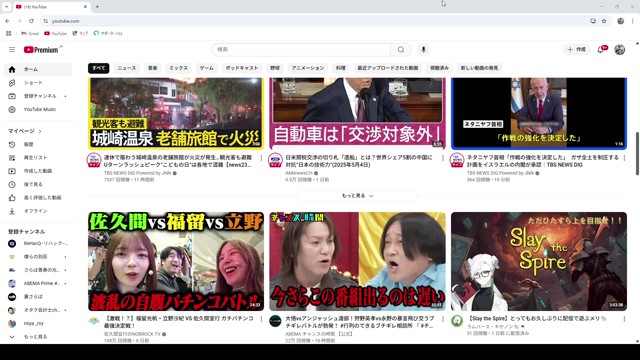Click the search magnifier button

pos(401,49)
